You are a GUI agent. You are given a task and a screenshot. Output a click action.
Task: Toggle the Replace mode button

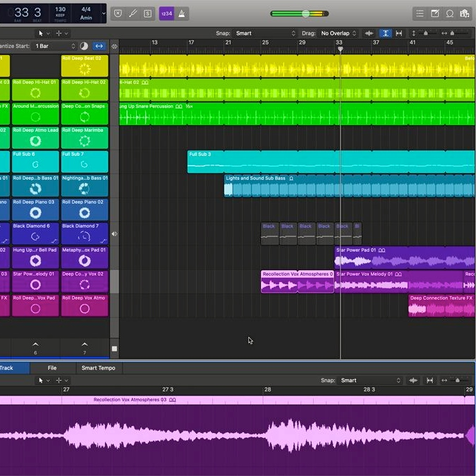tap(118, 13)
